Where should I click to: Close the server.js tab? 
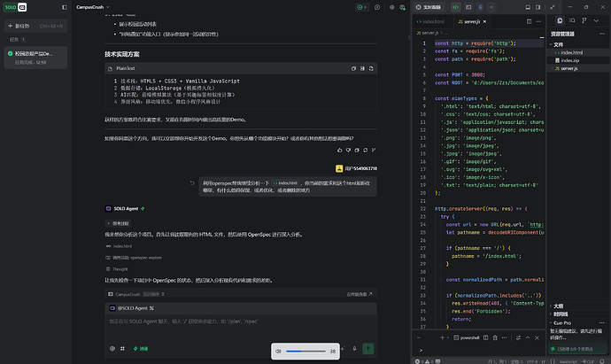pos(484,21)
